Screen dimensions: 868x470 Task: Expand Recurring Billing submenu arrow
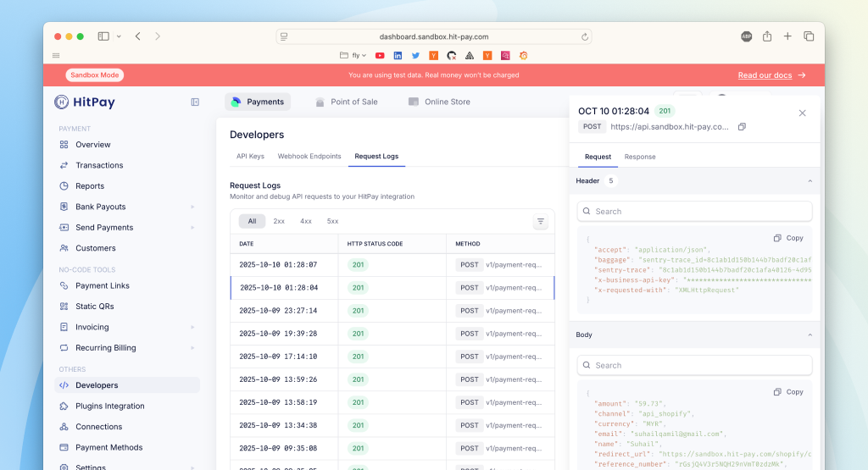click(x=192, y=348)
